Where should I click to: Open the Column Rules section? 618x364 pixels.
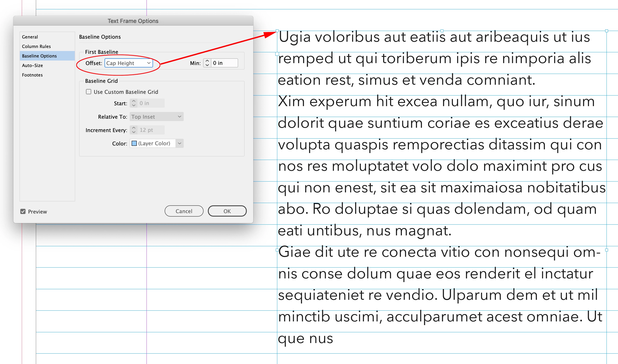pyautogui.click(x=36, y=46)
